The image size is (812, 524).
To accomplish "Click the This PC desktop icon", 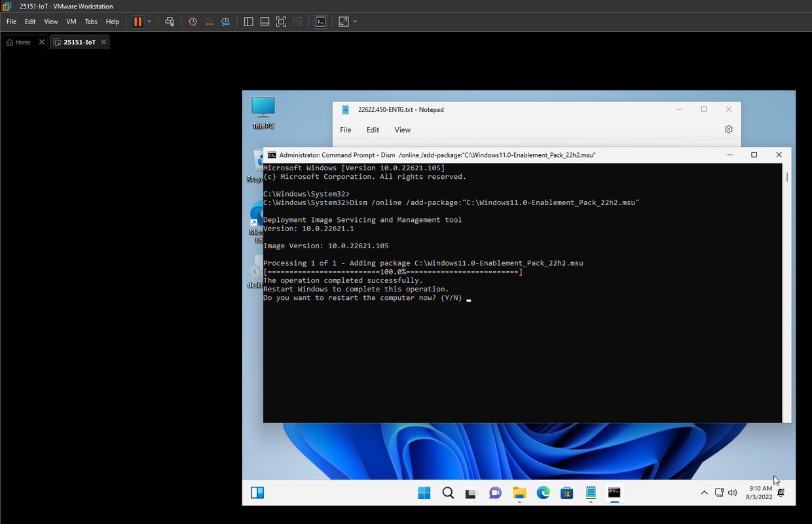I will [263, 113].
